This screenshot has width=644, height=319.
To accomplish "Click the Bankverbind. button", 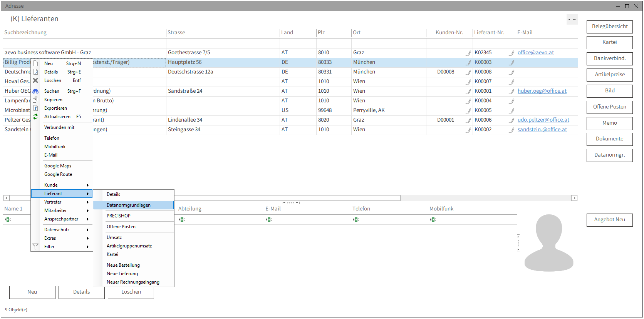I will click(610, 58).
